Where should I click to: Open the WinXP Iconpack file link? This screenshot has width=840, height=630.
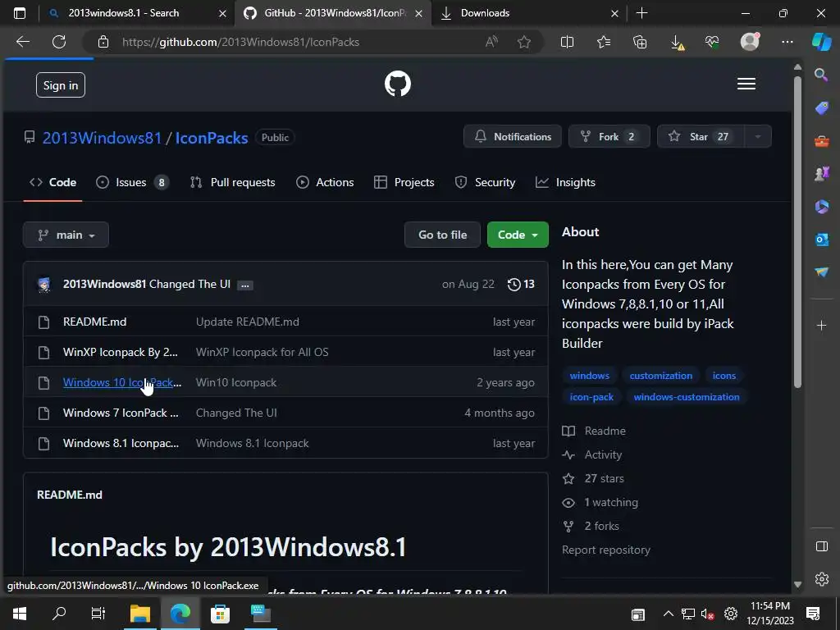[120, 352]
